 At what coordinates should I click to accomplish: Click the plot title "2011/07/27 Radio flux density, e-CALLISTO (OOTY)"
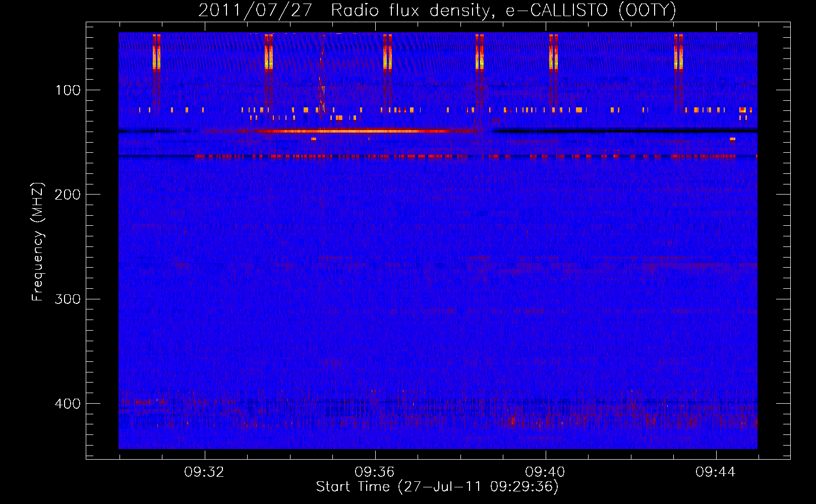tap(437, 10)
